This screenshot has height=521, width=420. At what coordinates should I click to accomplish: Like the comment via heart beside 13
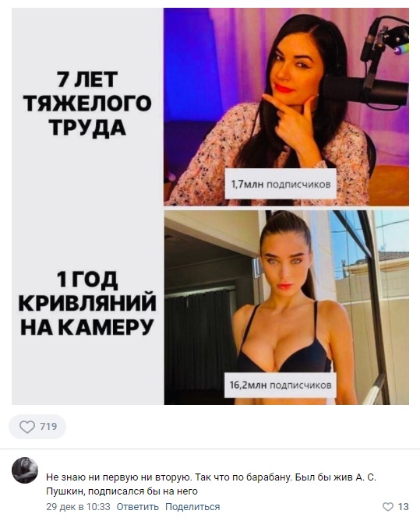(x=388, y=507)
